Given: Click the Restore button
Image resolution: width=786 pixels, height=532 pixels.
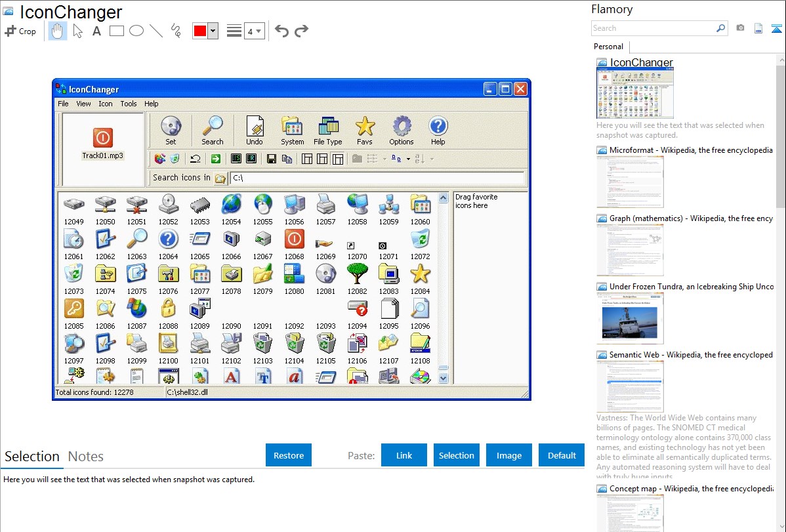Looking at the screenshot, I should coord(289,455).
